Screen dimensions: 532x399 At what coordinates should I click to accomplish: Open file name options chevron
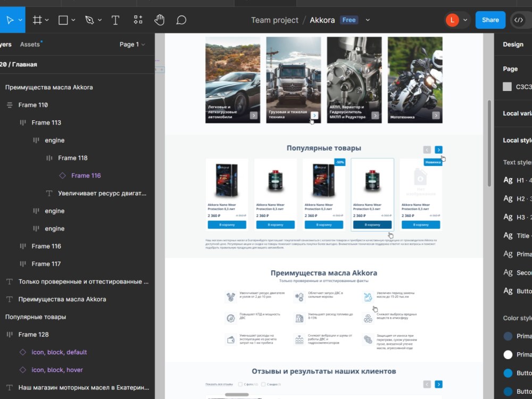pos(368,20)
